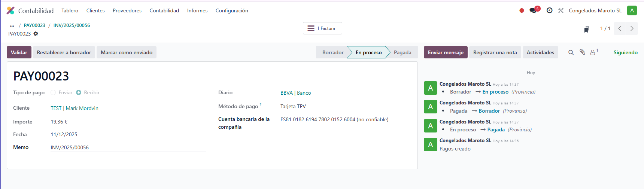644x189 pixels.
Task: Open the debug tools wrench icon
Action: click(x=561, y=10)
